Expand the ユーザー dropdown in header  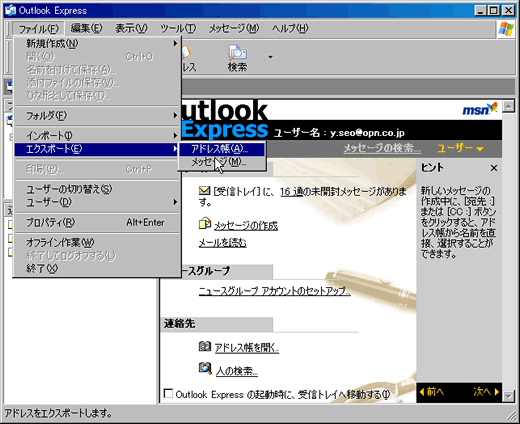460,148
